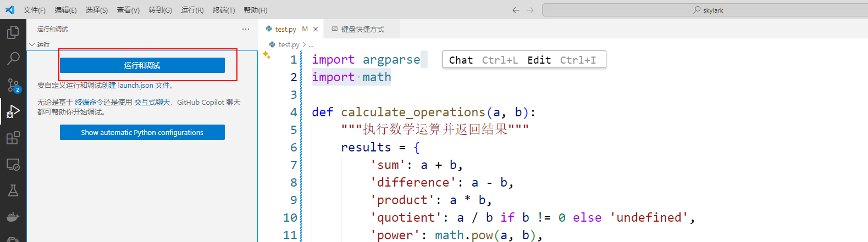Click the 'quotient' key on line 10

click(x=406, y=217)
